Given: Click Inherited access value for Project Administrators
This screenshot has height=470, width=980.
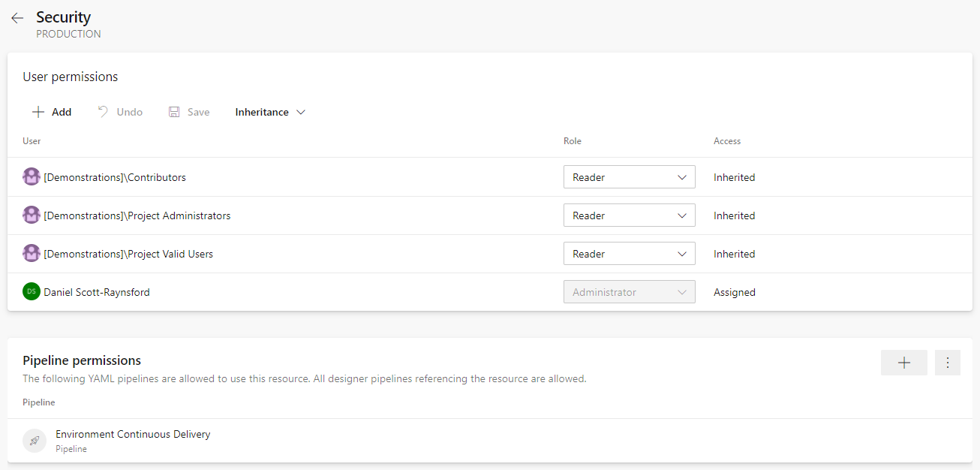Looking at the screenshot, I should (735, 215).
